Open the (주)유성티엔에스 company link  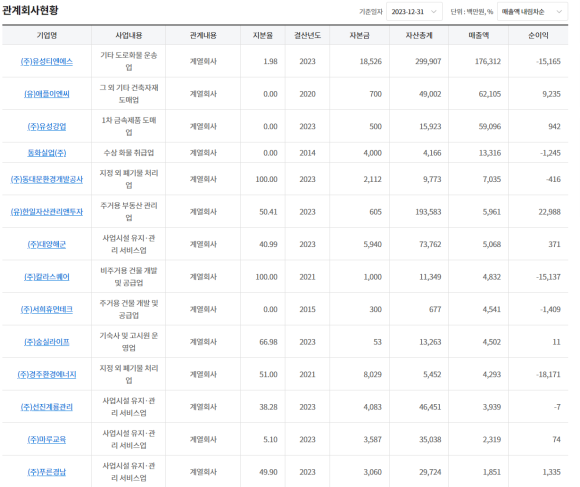tap(47, 61)
